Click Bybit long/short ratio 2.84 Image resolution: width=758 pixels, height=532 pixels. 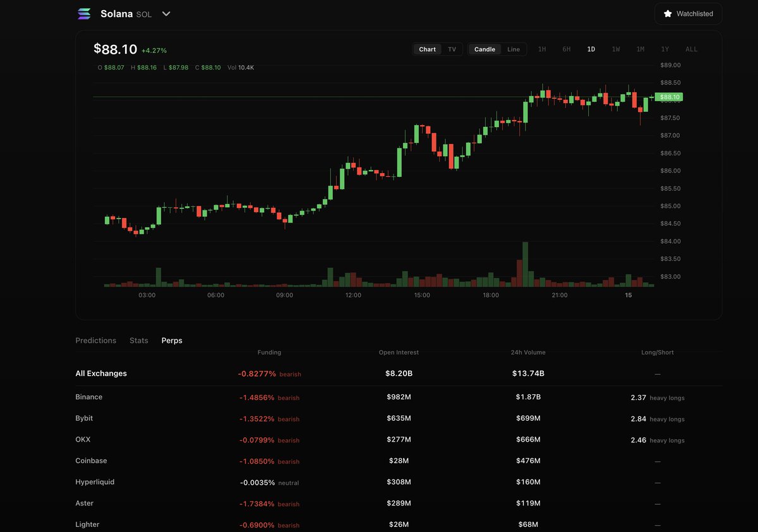pos(638,419)
